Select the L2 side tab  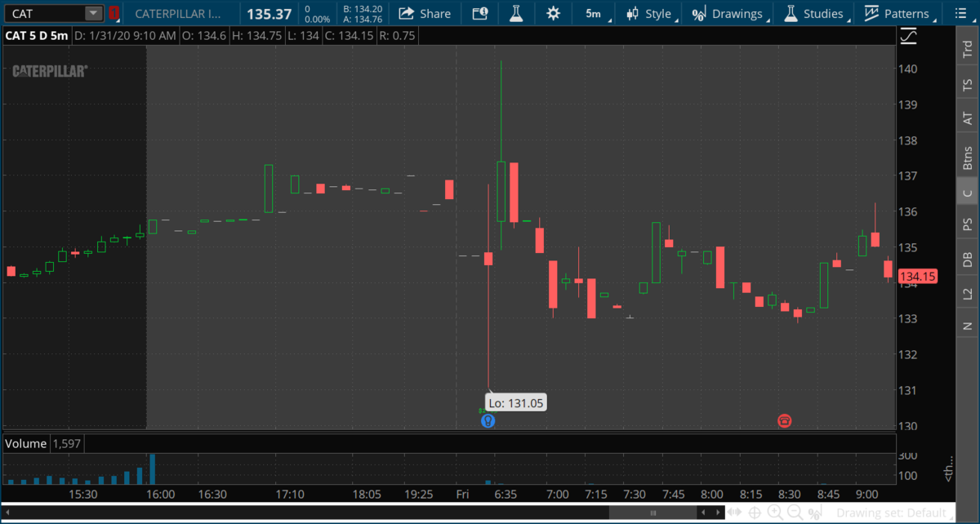(967, 293)
